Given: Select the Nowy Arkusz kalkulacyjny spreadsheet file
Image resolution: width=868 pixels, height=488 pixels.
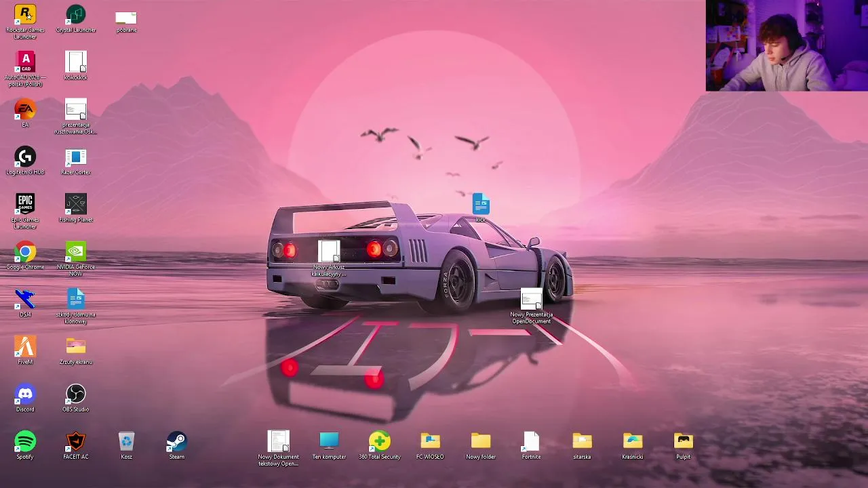Looking at the screenshot, I should point(329,258).
